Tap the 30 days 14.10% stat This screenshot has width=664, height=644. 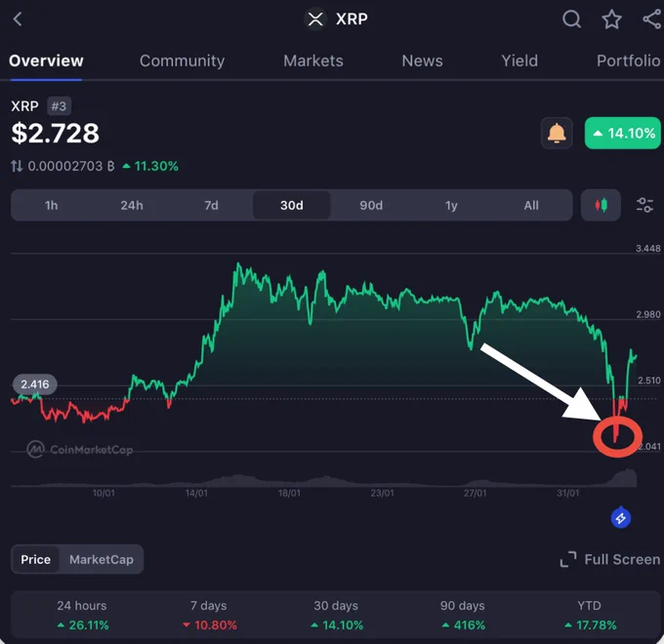336,616
